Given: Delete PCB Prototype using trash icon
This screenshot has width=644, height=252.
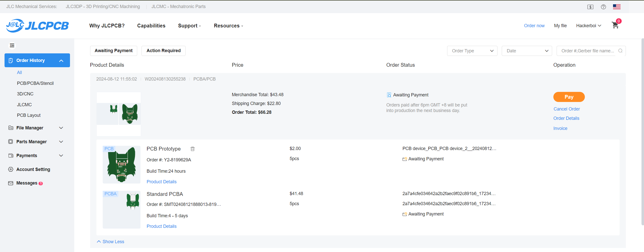Looking at the screenshot, I should click(193, 149).
